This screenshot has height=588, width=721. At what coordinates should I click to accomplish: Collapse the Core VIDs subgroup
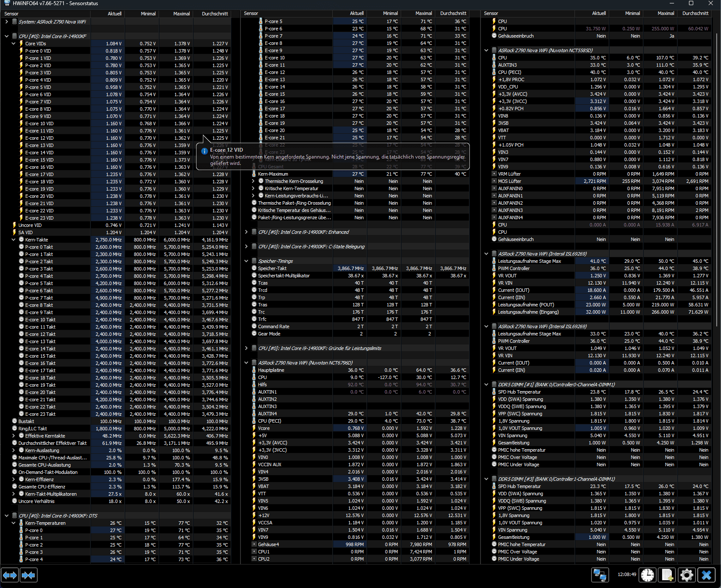(13, 44)
